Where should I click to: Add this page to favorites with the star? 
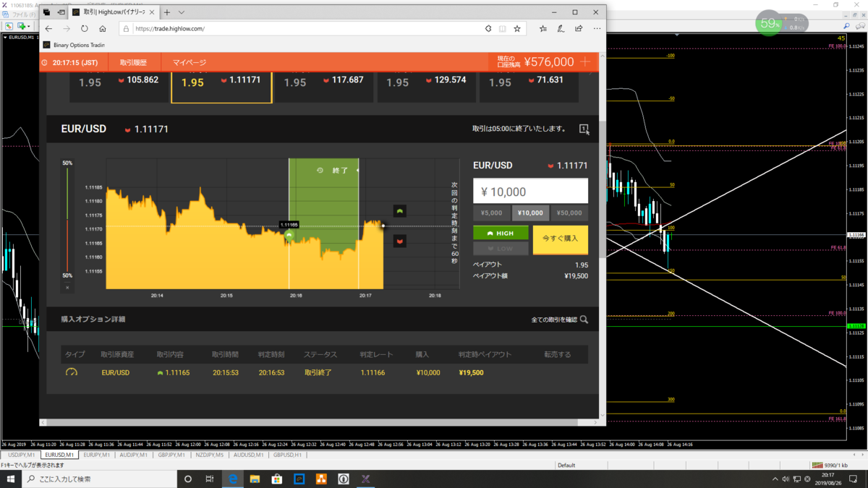point(517,29)
